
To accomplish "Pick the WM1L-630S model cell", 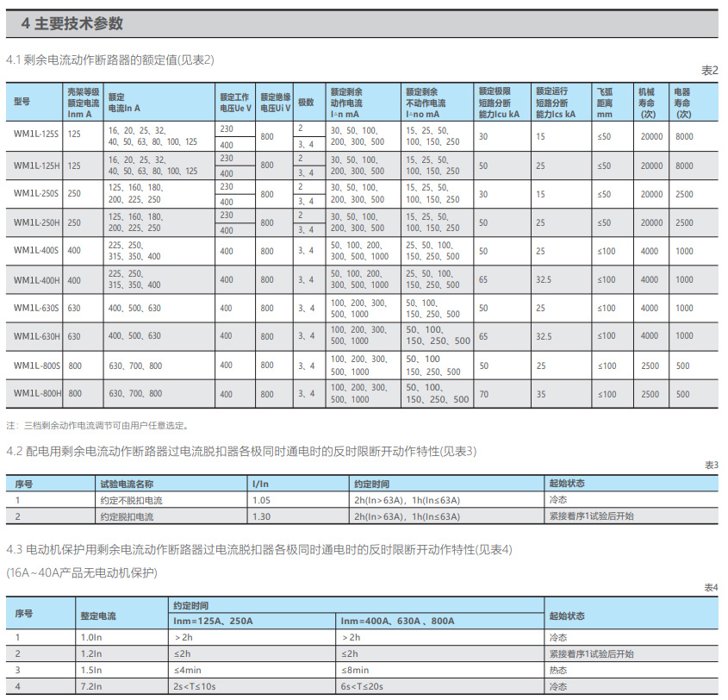I will [x=36, y=308].
